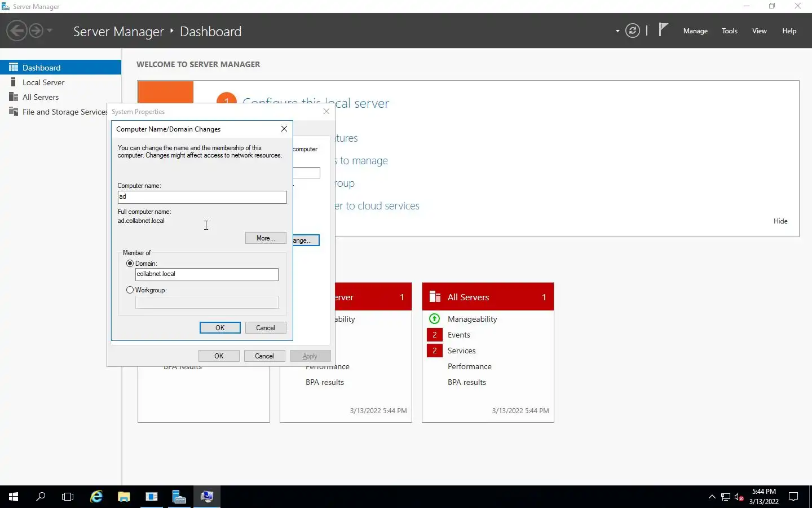Click the Dashboard icon in the sidebar
The height and width of the screenshot is (508, 812).
pyautogui.click(x=14, y=67)
